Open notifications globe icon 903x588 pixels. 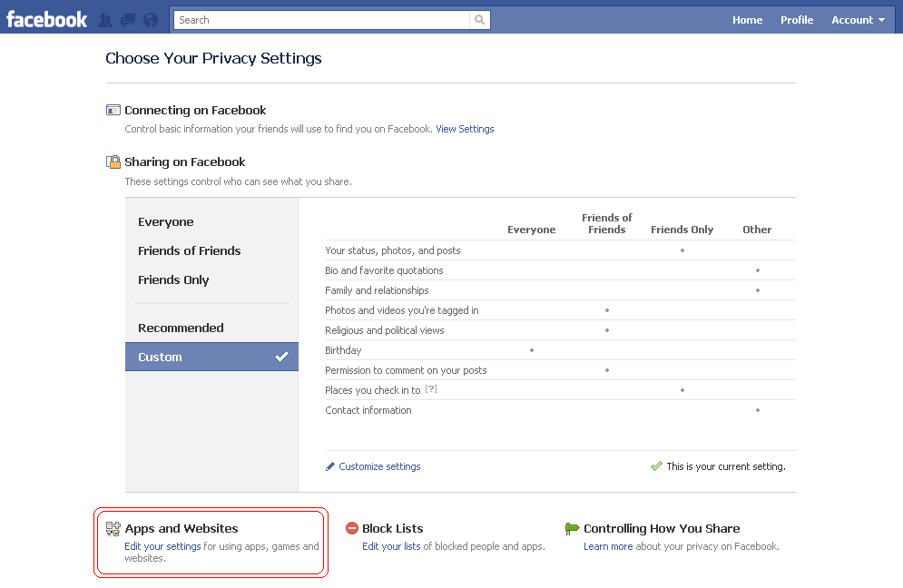[151, 20]
